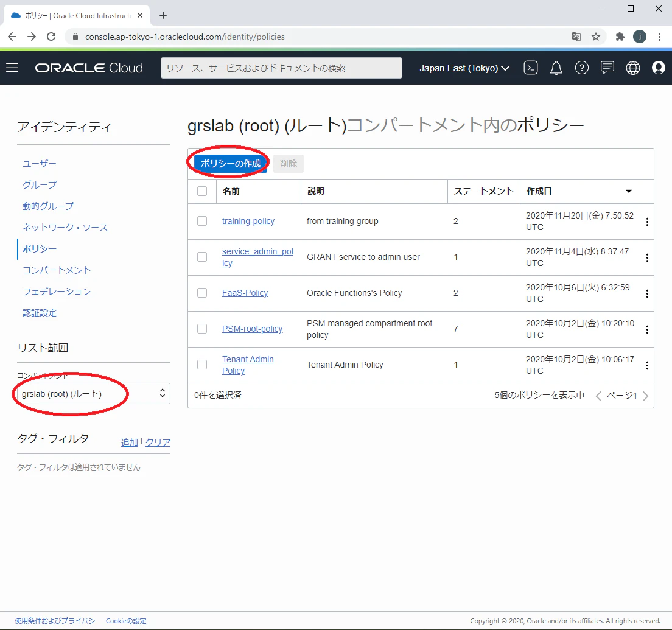672x630 pixels.
Task: Open フェデレーション in the sidebar
Action: 57,292
